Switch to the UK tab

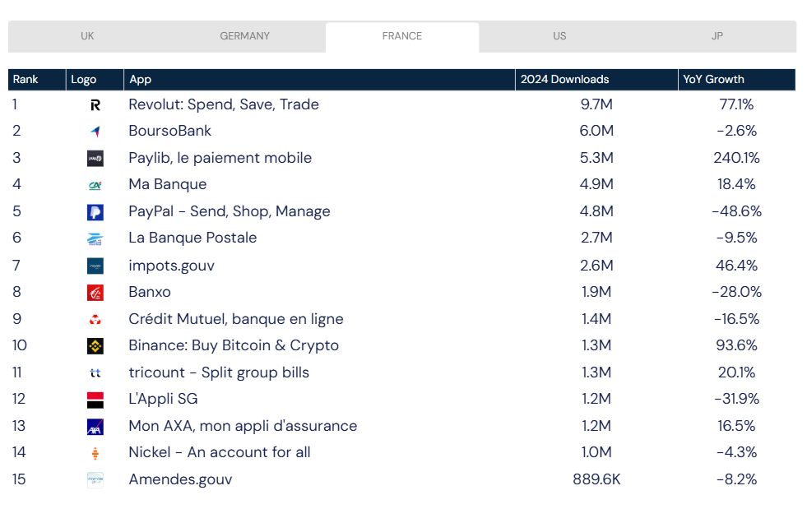(x=87, y=36)
